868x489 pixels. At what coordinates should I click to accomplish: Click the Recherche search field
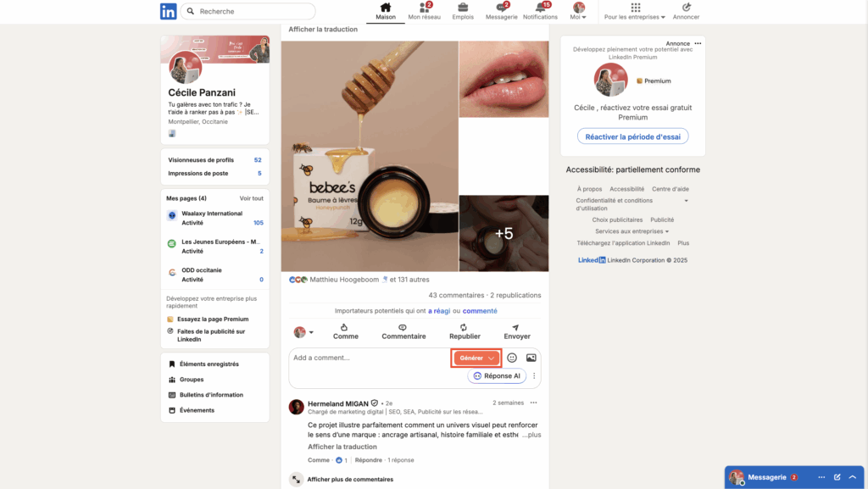point(248,11)
